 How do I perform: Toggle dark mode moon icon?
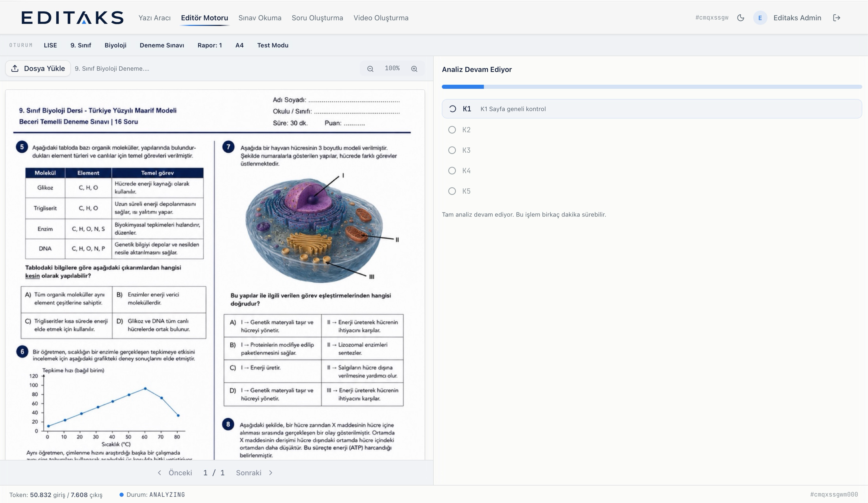741,18
